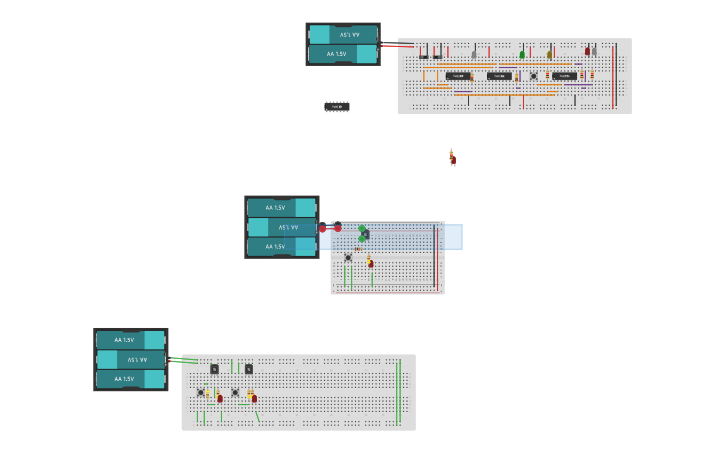The height and width of the screenshot is (453, 725).
Task: Select the left transistor on the bottom breadboard
Action: click(x=215, y=369)
